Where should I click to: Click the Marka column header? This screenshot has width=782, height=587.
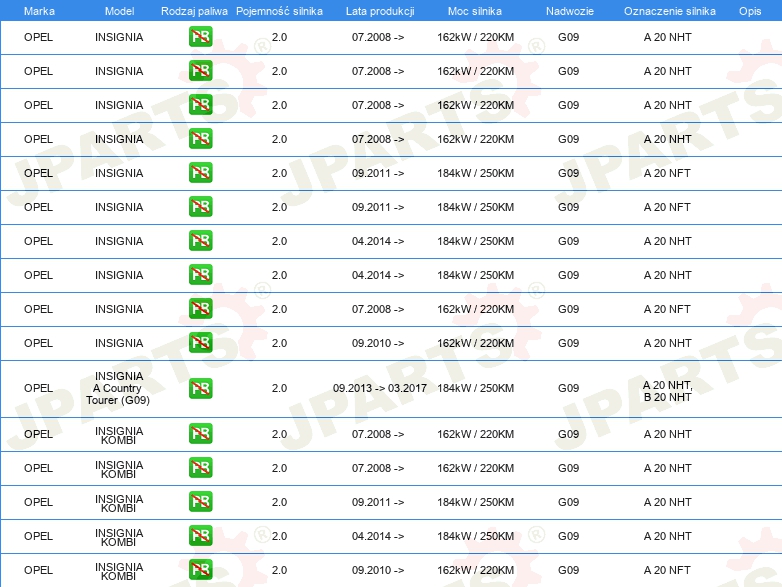pyautogui.click(x=39, y=10)
